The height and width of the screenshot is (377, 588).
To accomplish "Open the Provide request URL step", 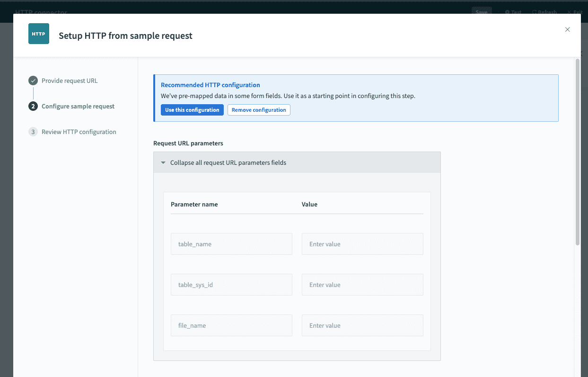I will tap(69, 81).
